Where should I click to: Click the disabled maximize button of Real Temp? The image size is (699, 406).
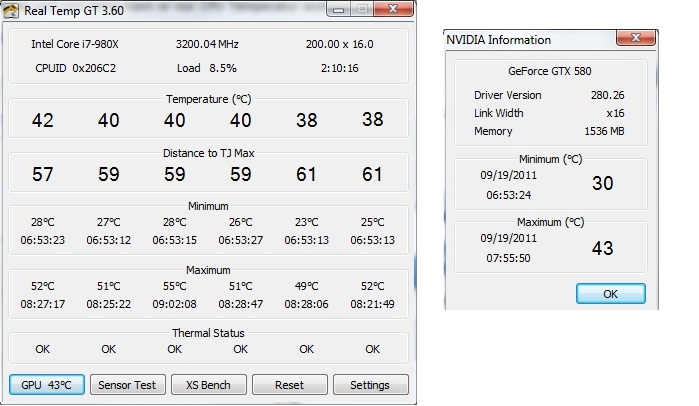(362, 8)
